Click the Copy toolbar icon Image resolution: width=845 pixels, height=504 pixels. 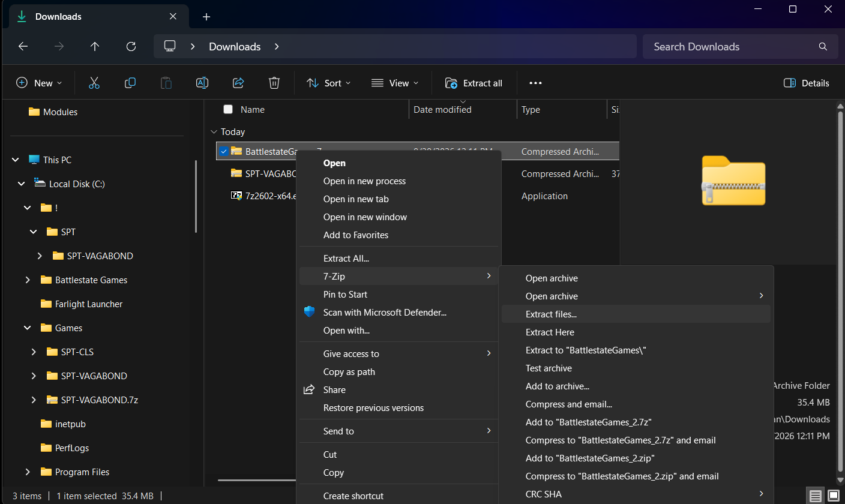(130, 83)
